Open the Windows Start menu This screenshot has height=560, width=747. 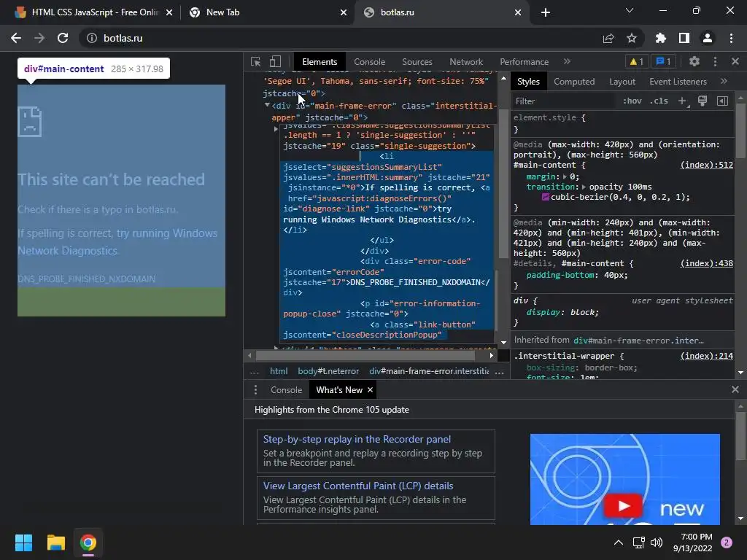pyautogui.click(x=23, y=542)
